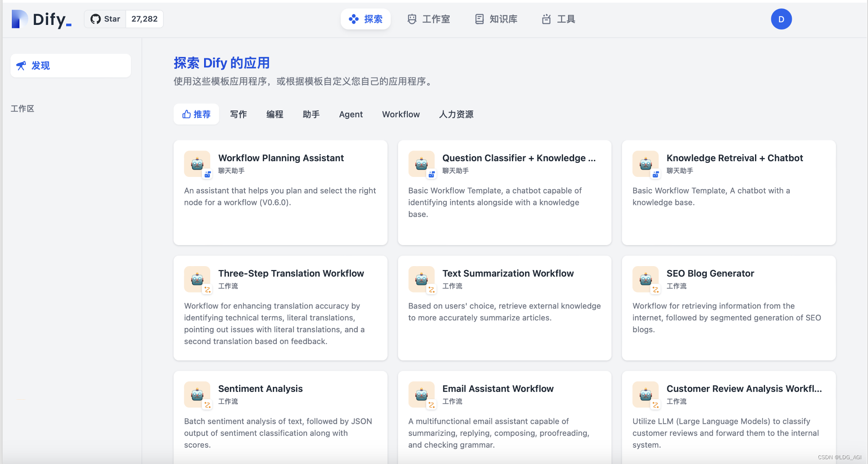This screenshot has height=464, width=868.
Task: Click the 工具 toolbox icon
Action: [546, 19]
